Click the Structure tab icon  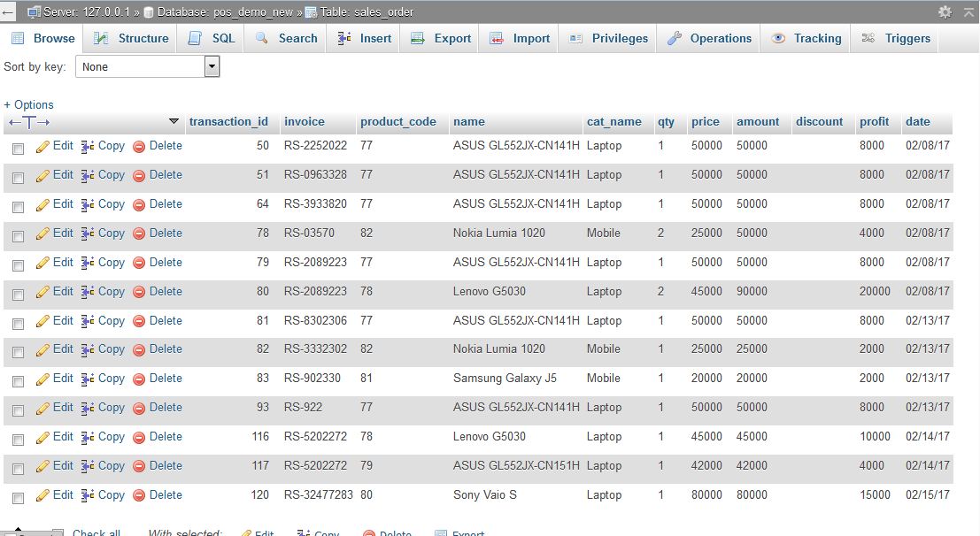(x=101, y=39)
